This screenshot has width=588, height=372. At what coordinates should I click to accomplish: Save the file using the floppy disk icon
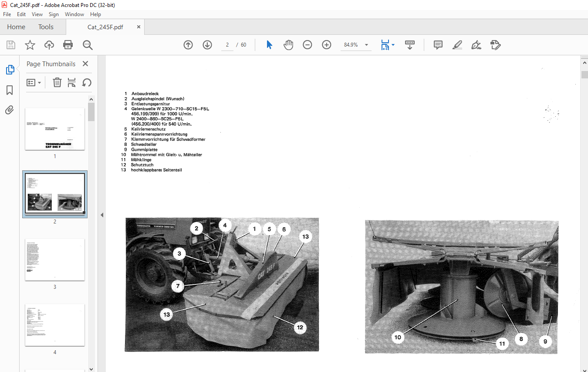tap(11, 45)
